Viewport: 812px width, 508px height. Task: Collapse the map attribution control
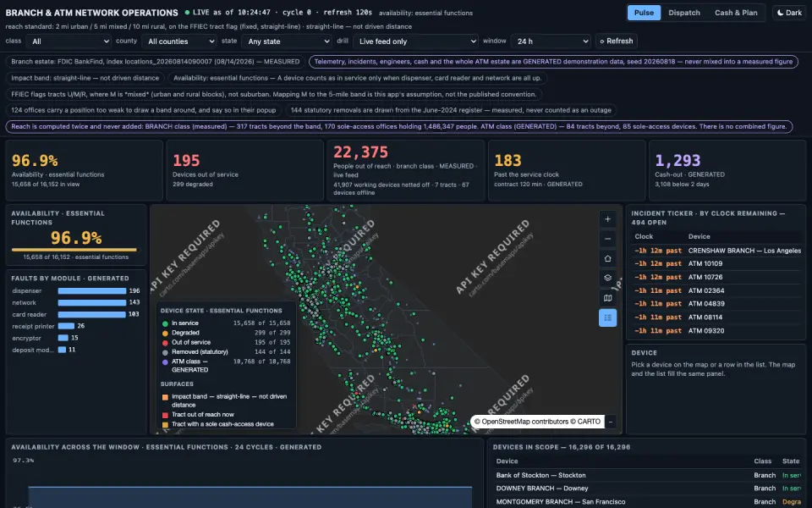click(611, 422)
